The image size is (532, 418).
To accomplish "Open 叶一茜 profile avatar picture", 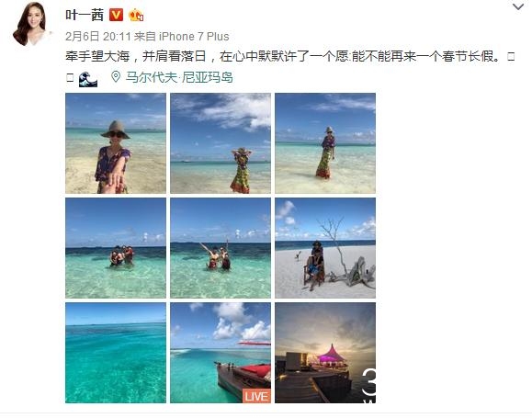I will tap(30, 23).
